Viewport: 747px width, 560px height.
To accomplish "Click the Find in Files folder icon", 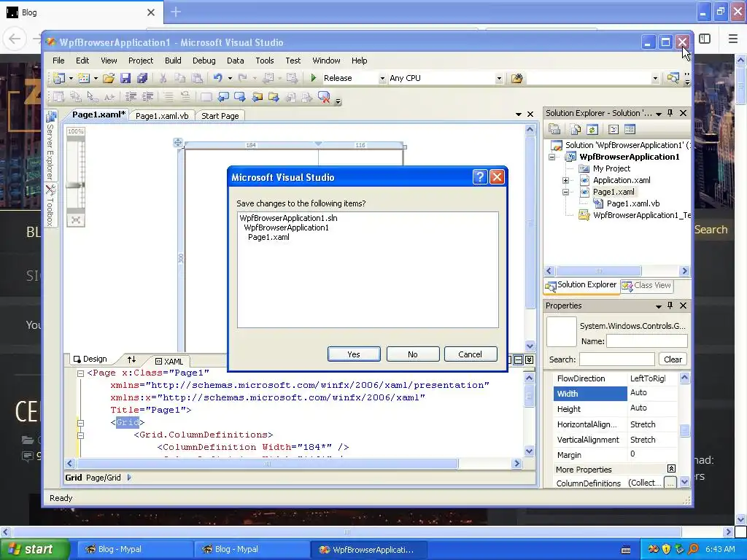I will pyautogui.click(x=516, y=78).
